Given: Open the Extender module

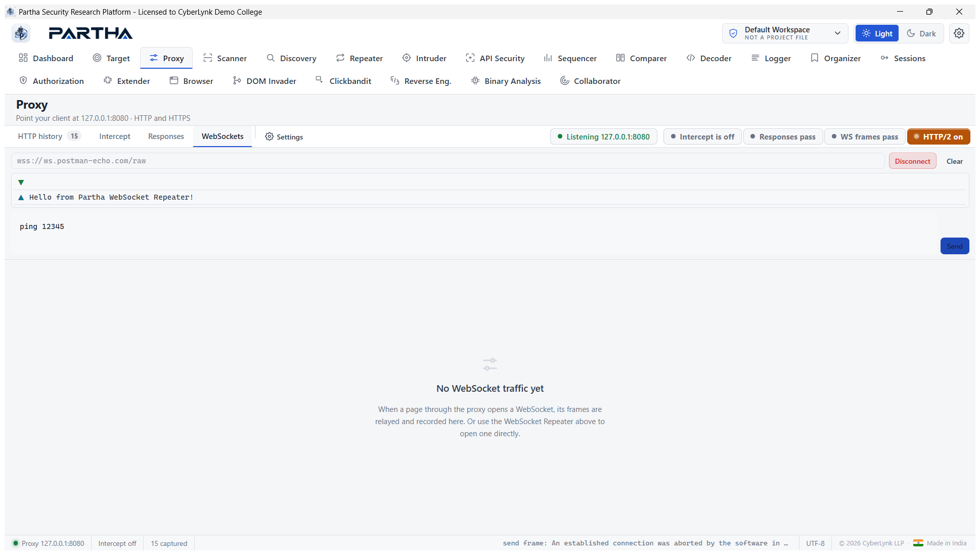Looking at the screenshot, I should coord(127,81).
